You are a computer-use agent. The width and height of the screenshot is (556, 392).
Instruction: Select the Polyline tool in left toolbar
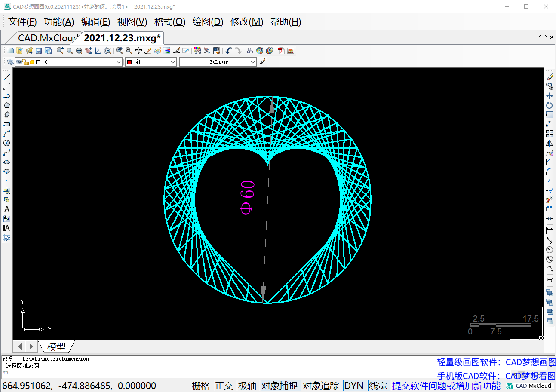tap(7, 96)
